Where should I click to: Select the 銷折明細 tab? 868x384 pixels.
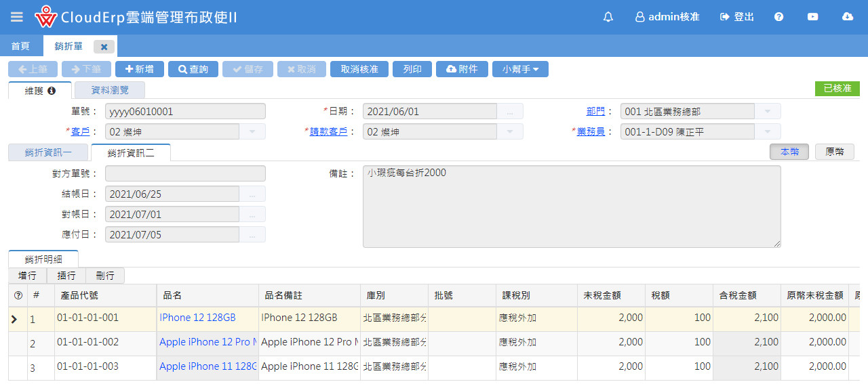pos(43,259)
